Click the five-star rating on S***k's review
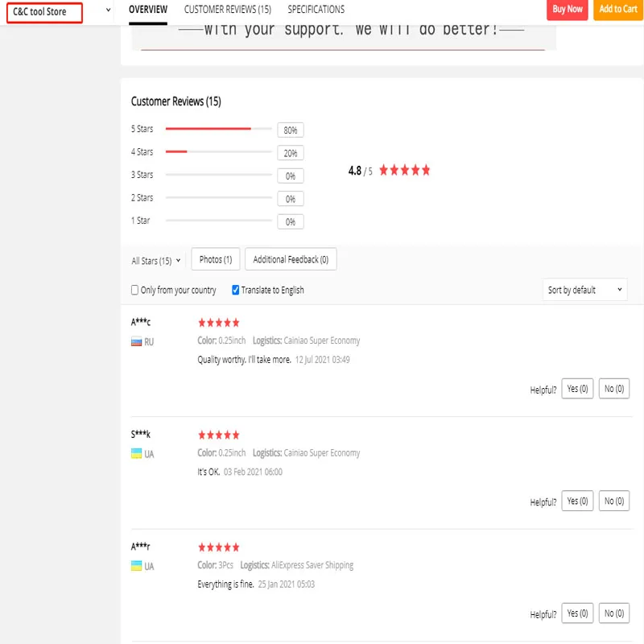The width and height of the screenshot is (644, 644). (x=219, y=435)
